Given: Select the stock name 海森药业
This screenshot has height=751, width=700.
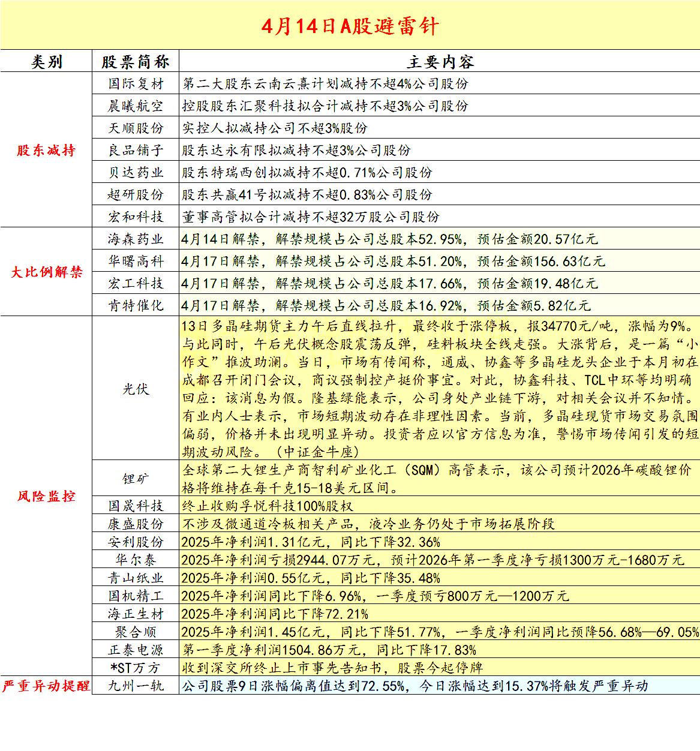Looking at the screenshot, I should tap(136, 239).
